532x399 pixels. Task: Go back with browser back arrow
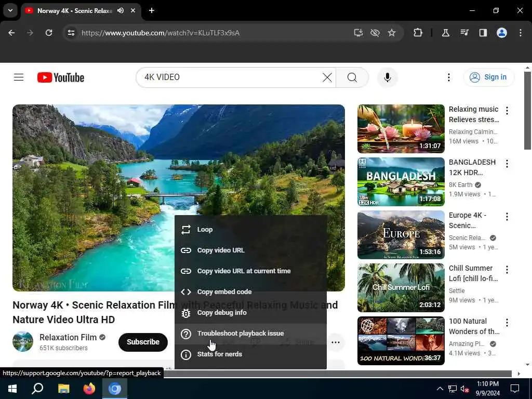(11, 33)
